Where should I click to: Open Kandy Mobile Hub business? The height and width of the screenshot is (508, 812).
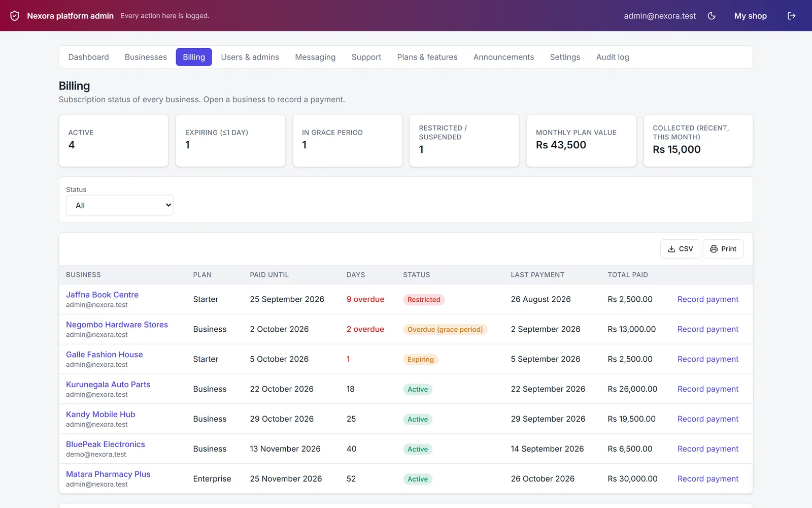[100, 415]
